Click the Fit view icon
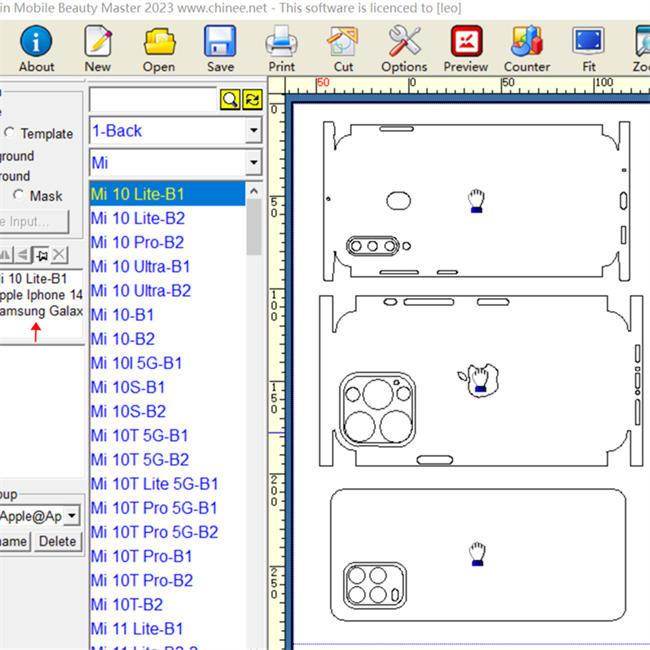 588,48
